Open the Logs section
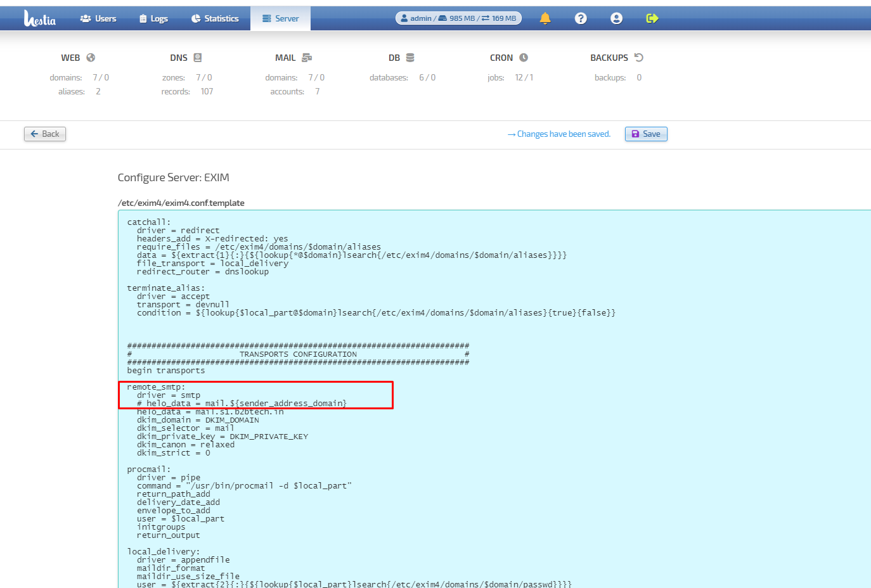The height and width of the screenshot is (588, 871). tap(153, 18)
